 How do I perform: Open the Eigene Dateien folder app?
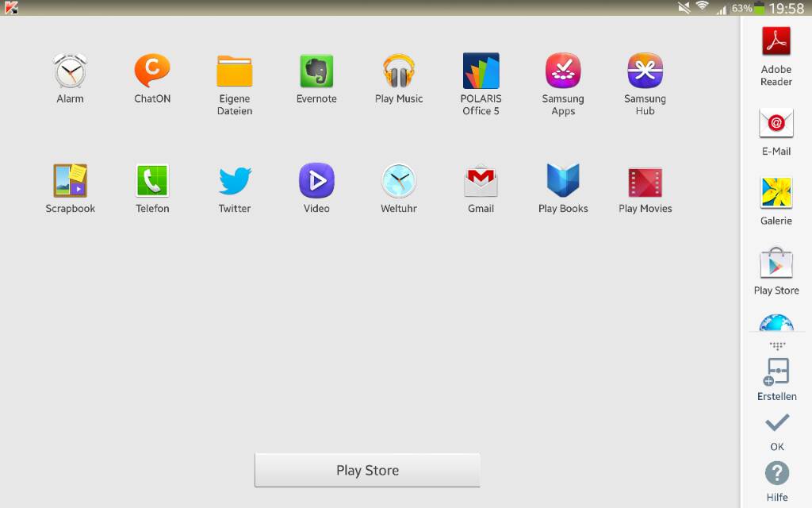tap(235, 71)
